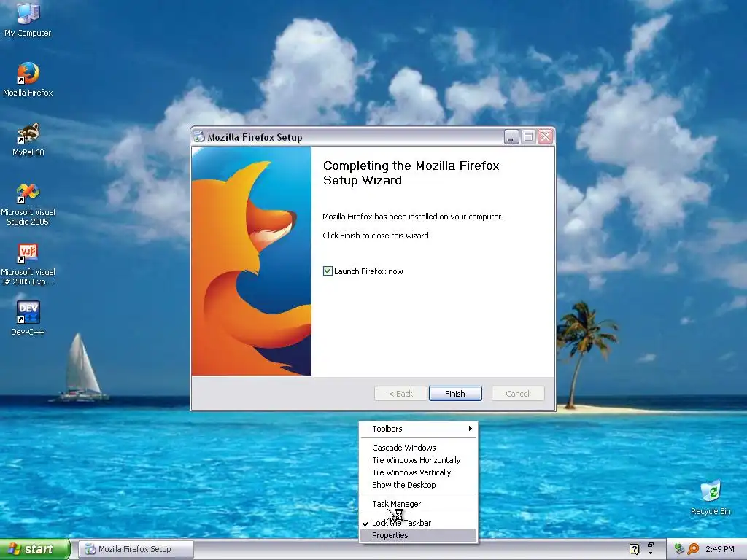Choose Tile Windows Horizontally
The image size is (747, 560).
418,460
